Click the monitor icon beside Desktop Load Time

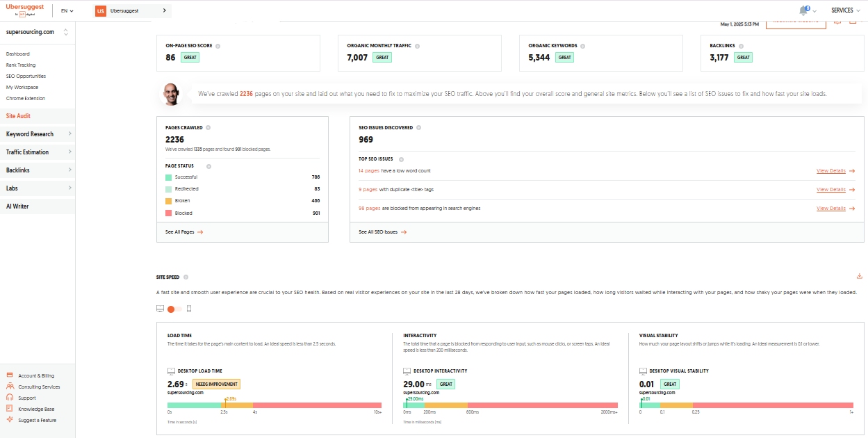172,371
